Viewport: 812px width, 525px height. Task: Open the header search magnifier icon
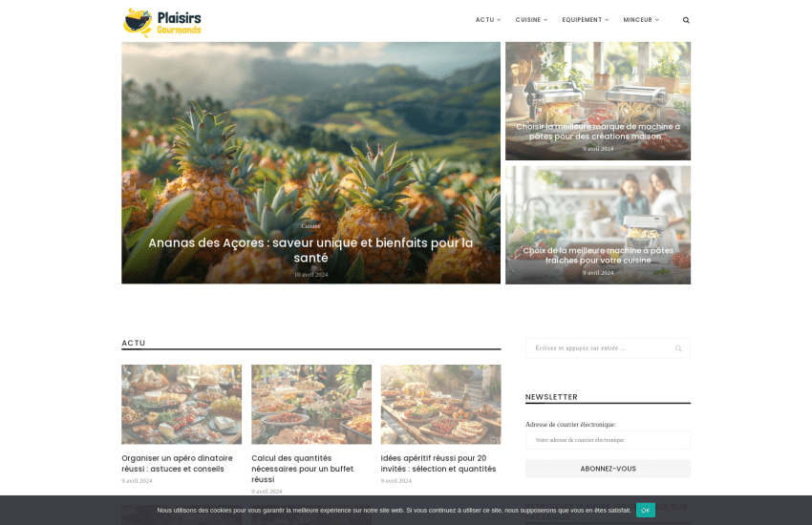point(686,20)
